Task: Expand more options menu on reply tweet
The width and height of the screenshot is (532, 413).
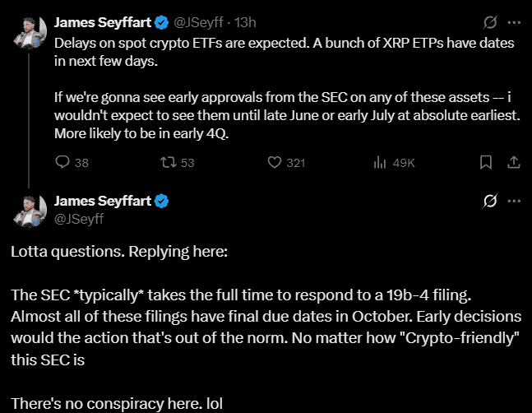Action: pos(514,201)
